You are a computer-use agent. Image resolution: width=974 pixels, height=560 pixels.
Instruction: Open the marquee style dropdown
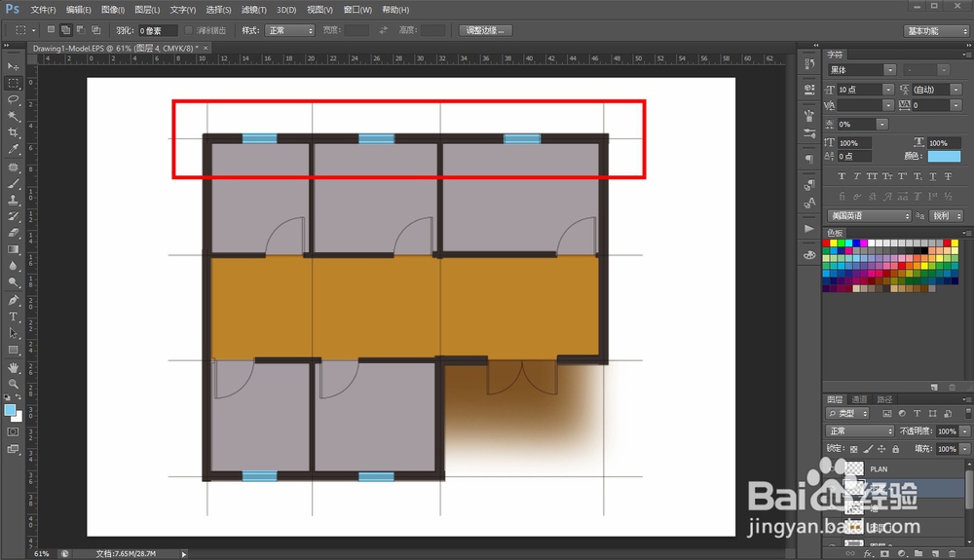click(x=289, y=30)
